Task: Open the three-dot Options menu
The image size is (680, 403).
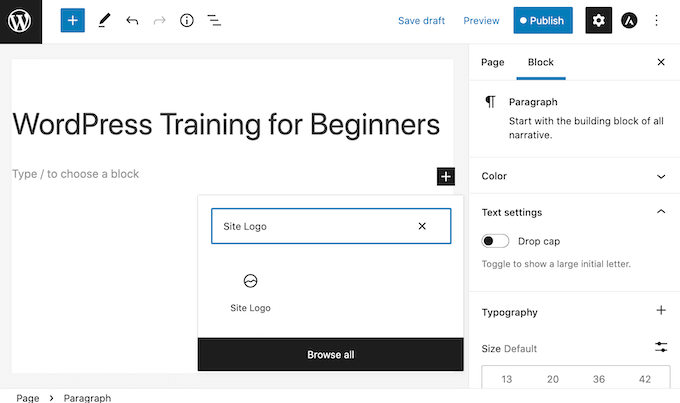Action: coord(657,21)
